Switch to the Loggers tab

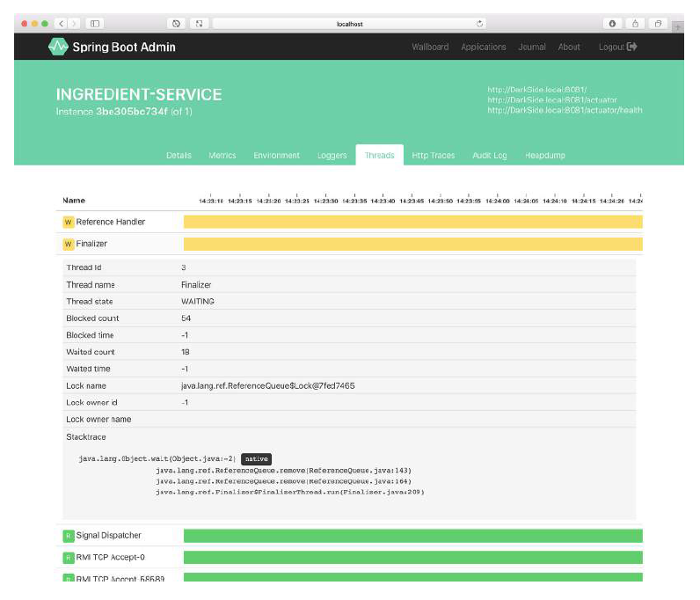332,156
